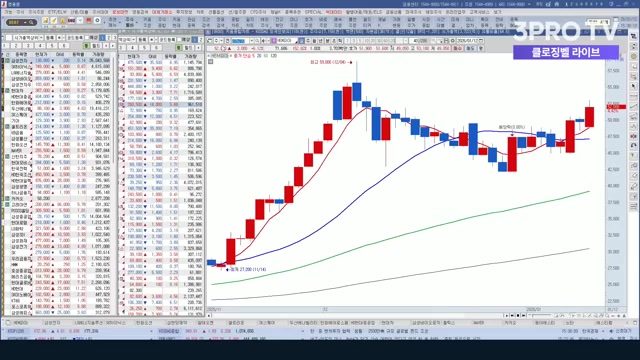Open the 차트 menu
Image resolution: width=640 pixels, height=360 pixels.
[200, 12]
